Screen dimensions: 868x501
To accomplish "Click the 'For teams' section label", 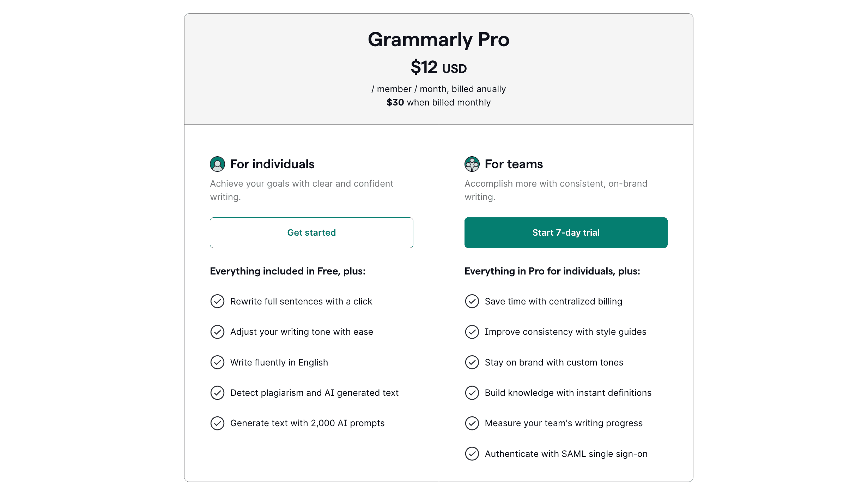I will 514,164.
